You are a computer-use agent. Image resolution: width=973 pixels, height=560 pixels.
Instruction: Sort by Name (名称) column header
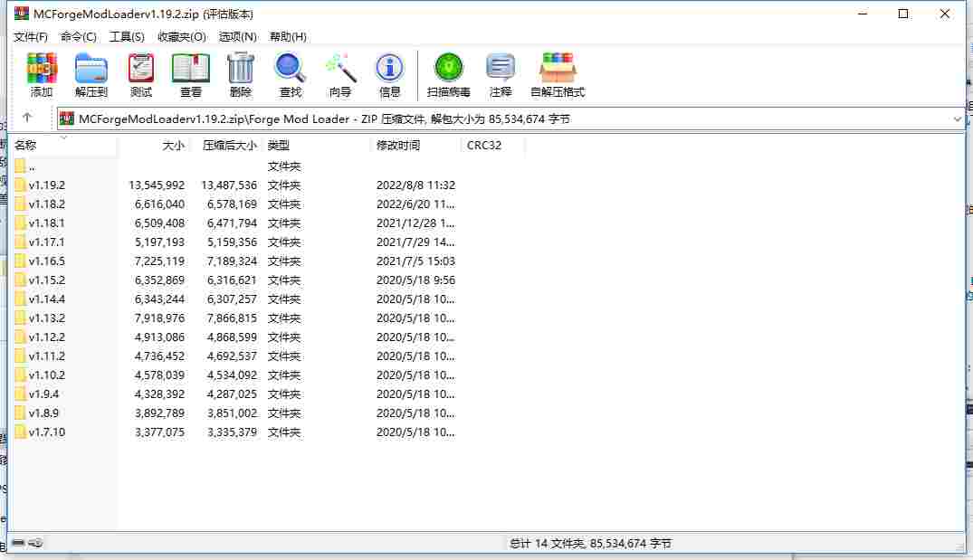tap(63, 145)
